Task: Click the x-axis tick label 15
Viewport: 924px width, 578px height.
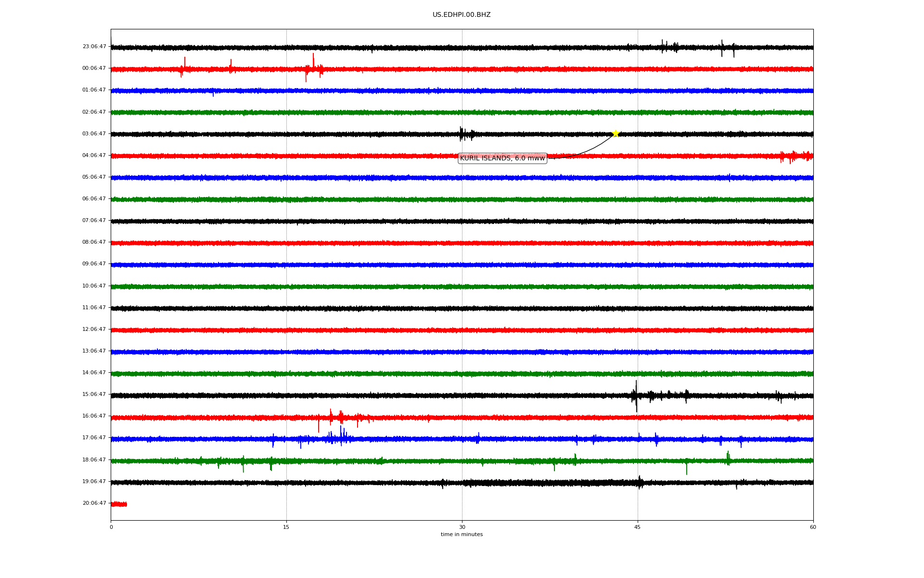Action: point(286,527)
